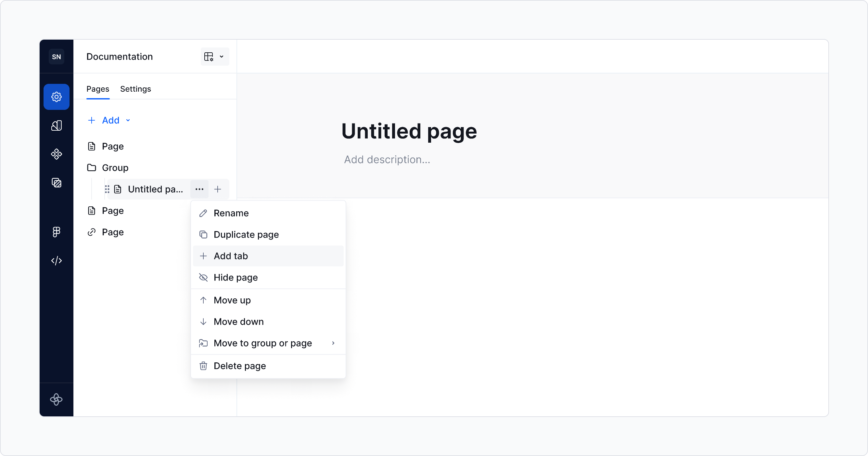The width and height of the screenshot is (868, 456).
Task: Click the plus next to Untitled page
Action: pos(218,189)
